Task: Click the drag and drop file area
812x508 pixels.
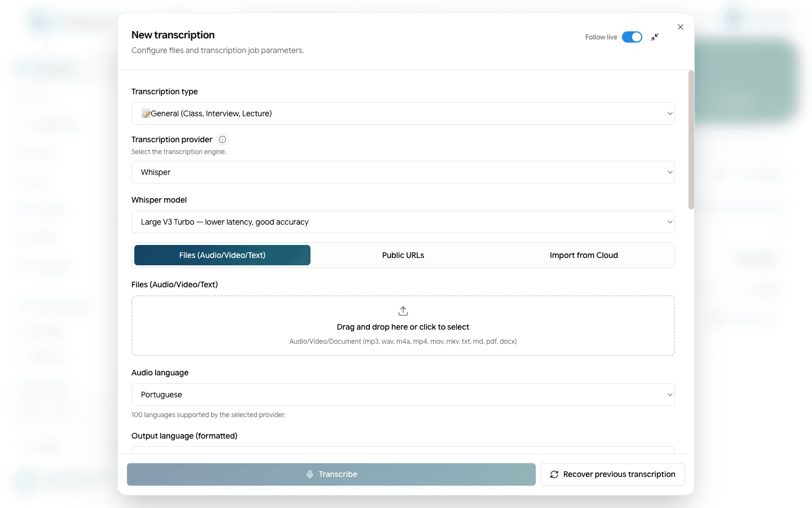Action: click(403, 326)
